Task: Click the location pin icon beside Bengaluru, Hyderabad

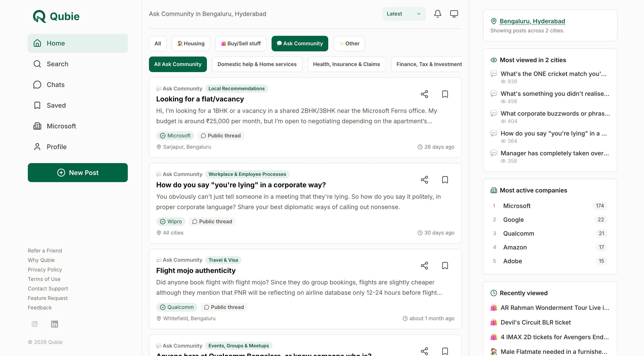Action: (494, 21)
